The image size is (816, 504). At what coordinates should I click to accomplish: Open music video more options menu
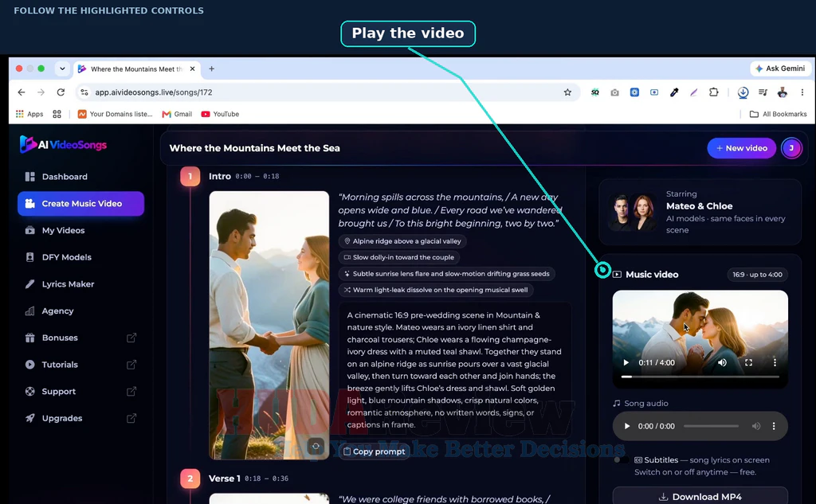click(775, 362)
